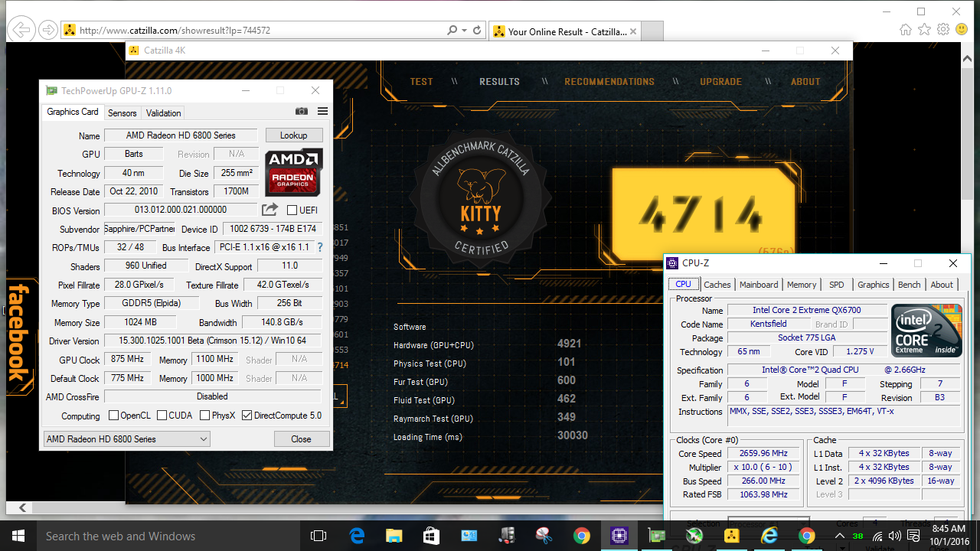980x551 pixels.
Task: Open Catzilla RESULTS menu item
Action: 499,82
